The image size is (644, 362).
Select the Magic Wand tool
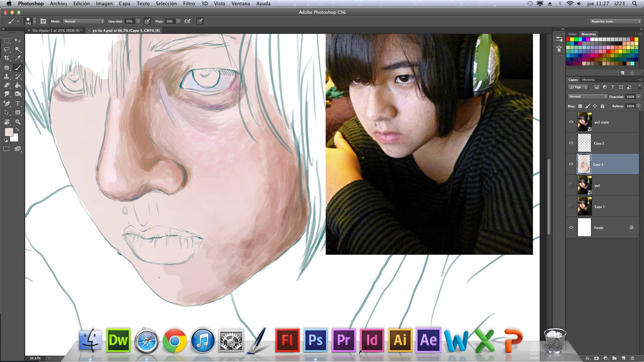pyautogui.click(x=18, y=49)
